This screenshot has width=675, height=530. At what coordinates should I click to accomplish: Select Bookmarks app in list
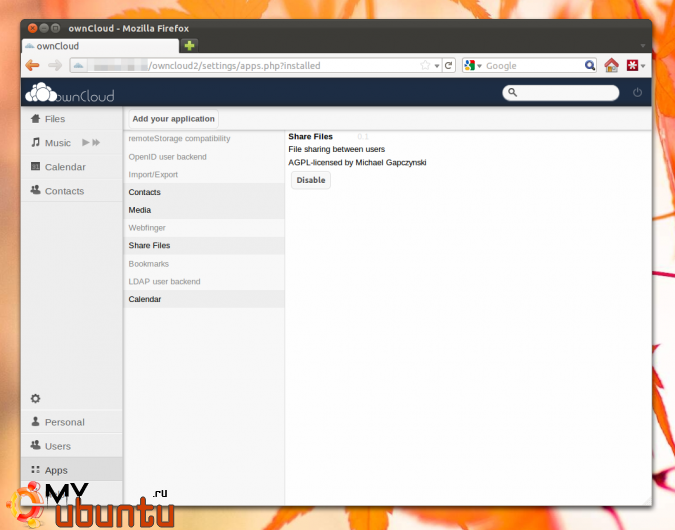tap(204, 263)
